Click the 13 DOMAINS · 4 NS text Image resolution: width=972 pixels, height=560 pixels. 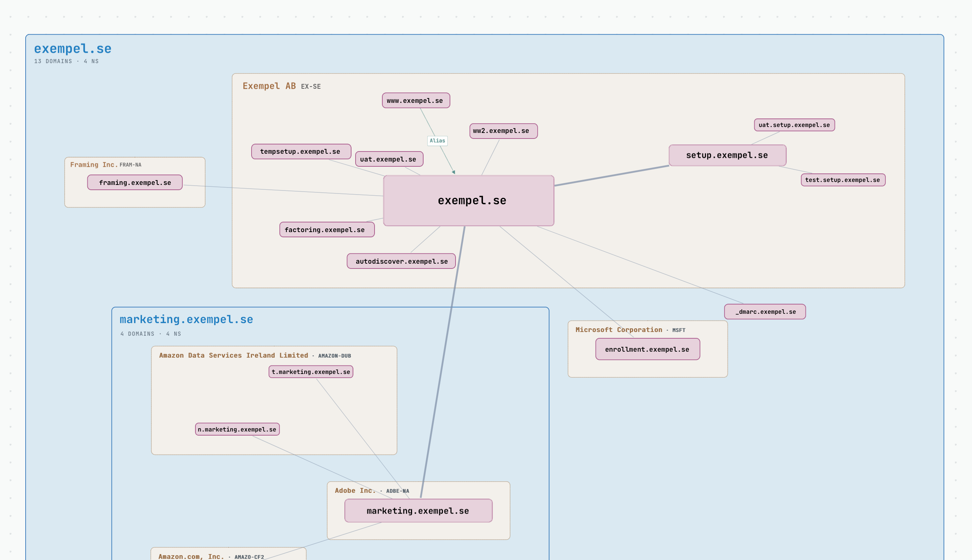pos(66,61)
